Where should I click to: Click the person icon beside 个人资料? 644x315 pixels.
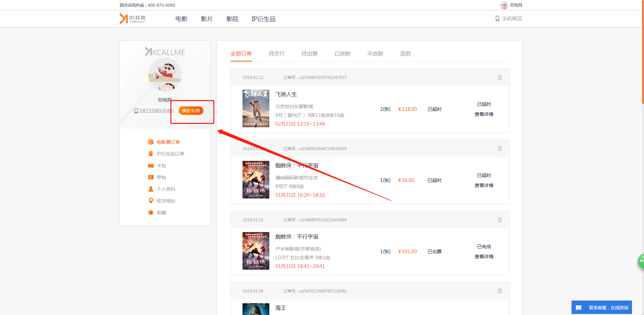point(151,189)
